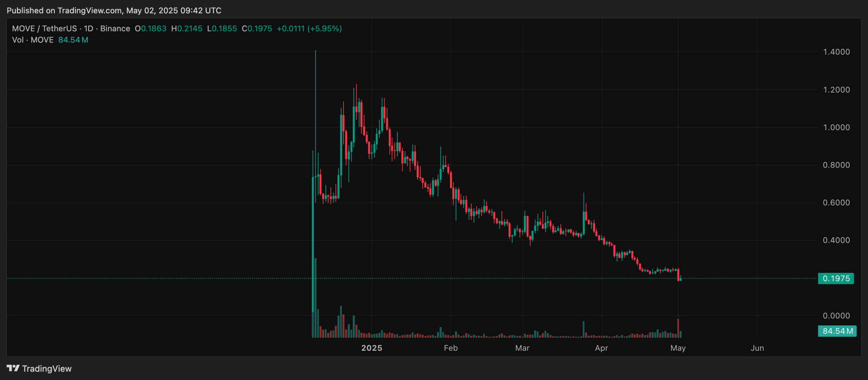
Task: Click the 1.0000 price axis label
Action: tap(836, 127)
